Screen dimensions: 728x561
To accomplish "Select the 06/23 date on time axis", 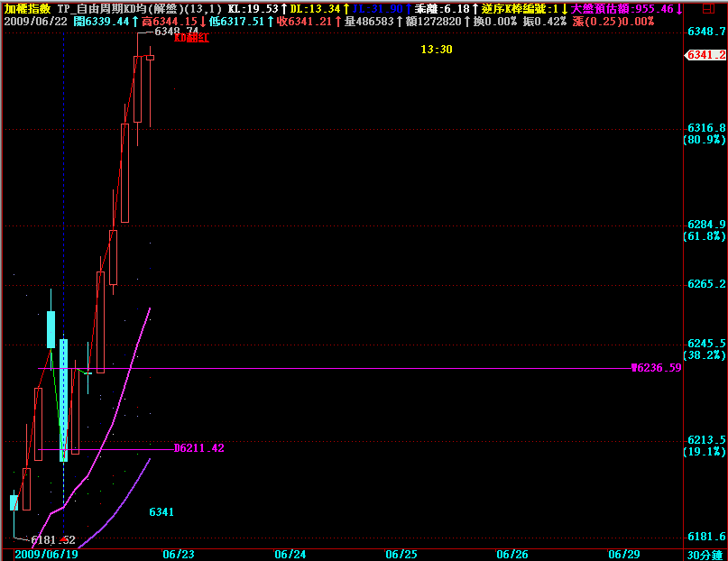I will (179, 554).
